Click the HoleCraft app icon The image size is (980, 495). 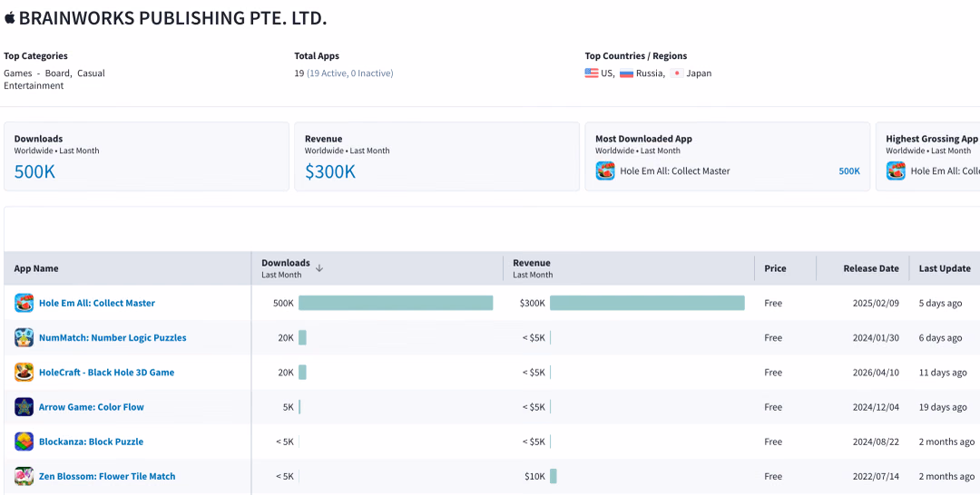point(24,372)
